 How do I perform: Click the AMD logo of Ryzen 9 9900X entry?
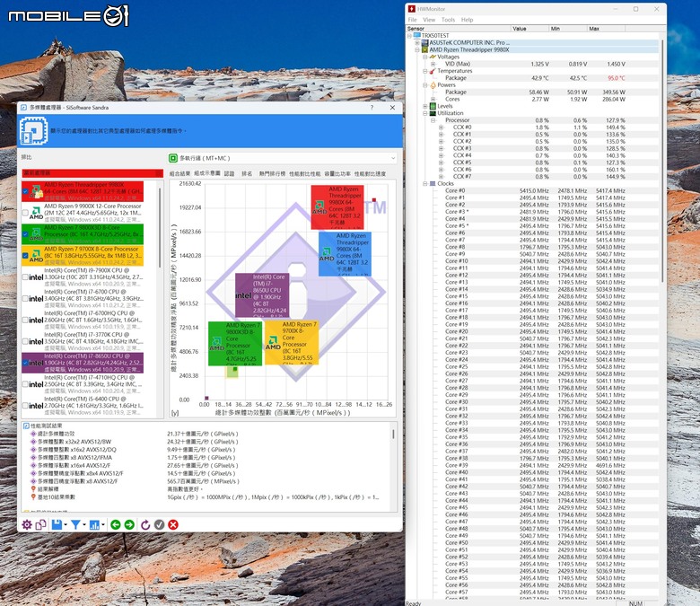36,214
